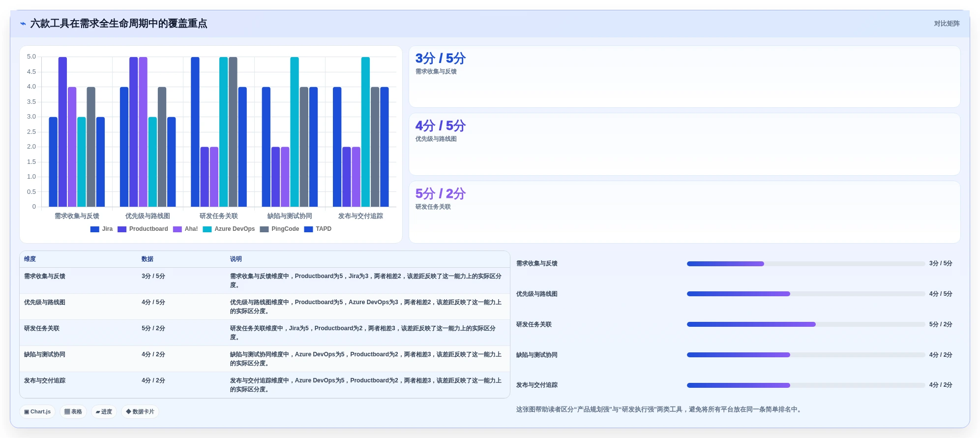Click the 研发任务关联 progress bar
The height and width of the screenshot is (438, 980).
(x=806, y=324)
